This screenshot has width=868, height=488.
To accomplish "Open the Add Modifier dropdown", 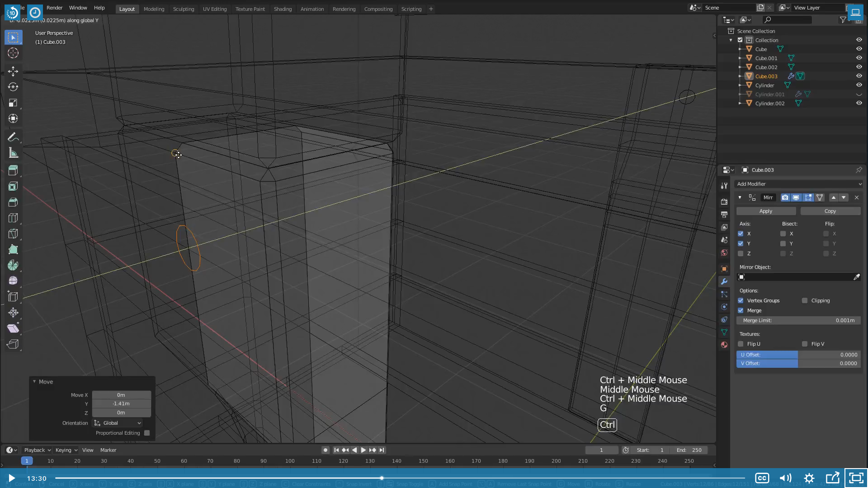I will click(798, 184).
